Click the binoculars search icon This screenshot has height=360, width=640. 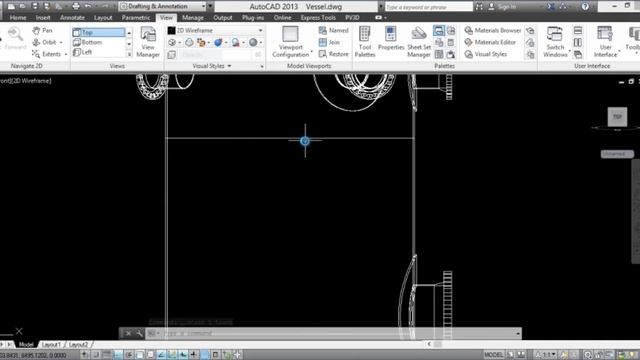pyautogui.click(x=479, y=7)
